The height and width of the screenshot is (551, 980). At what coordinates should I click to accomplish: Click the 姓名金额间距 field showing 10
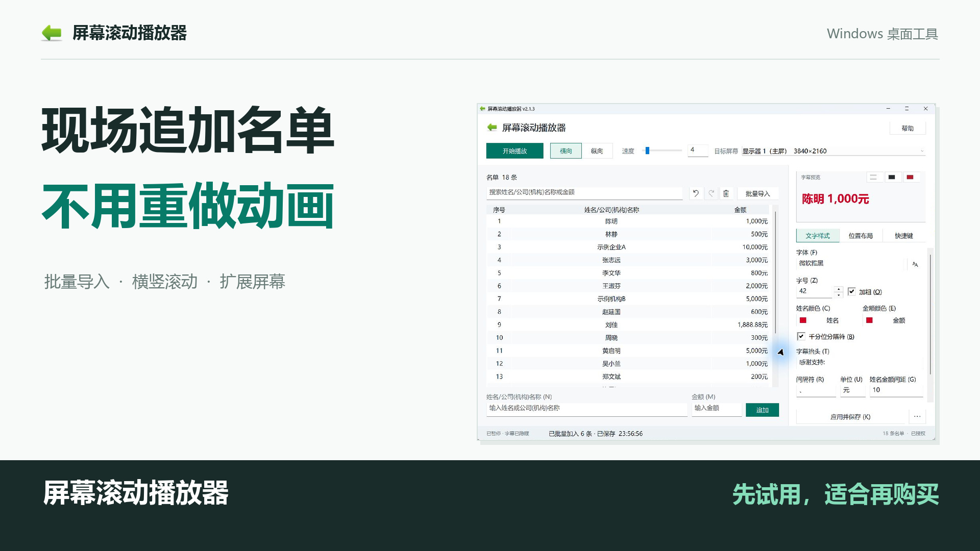pos(896,390)
